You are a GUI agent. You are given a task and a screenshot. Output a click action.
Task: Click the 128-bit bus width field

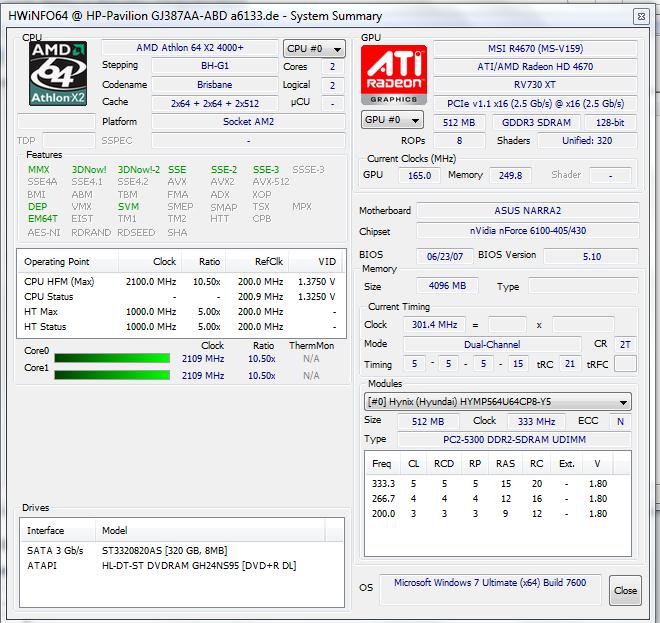tap(610, 122)
